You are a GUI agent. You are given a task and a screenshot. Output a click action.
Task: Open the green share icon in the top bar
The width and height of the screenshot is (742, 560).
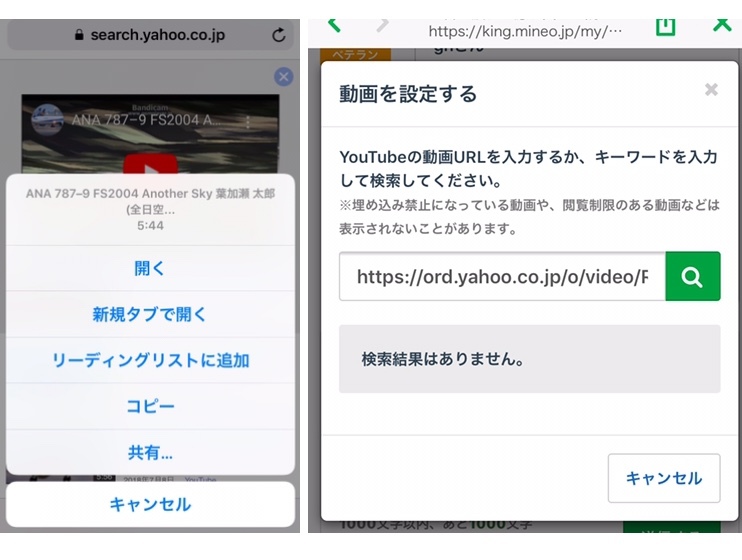[x=666, y=25]
